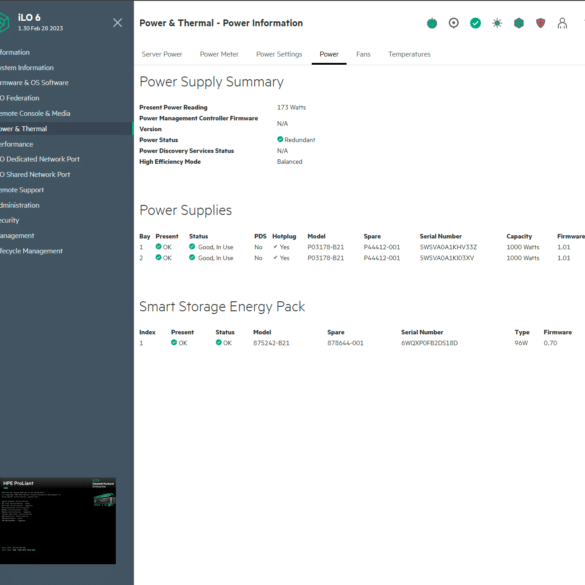
Task: Click the Balanced efficiency mode value
Action: [x=290, y=162]
